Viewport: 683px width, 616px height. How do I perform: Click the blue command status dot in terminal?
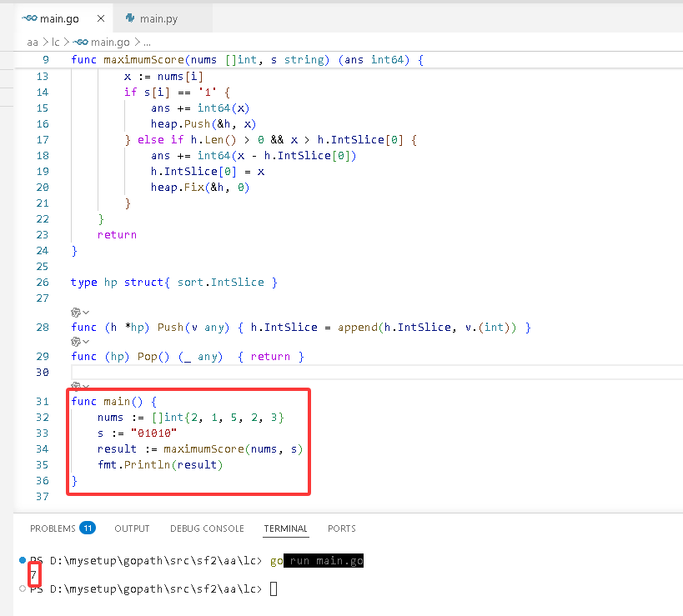coord(23,560)
